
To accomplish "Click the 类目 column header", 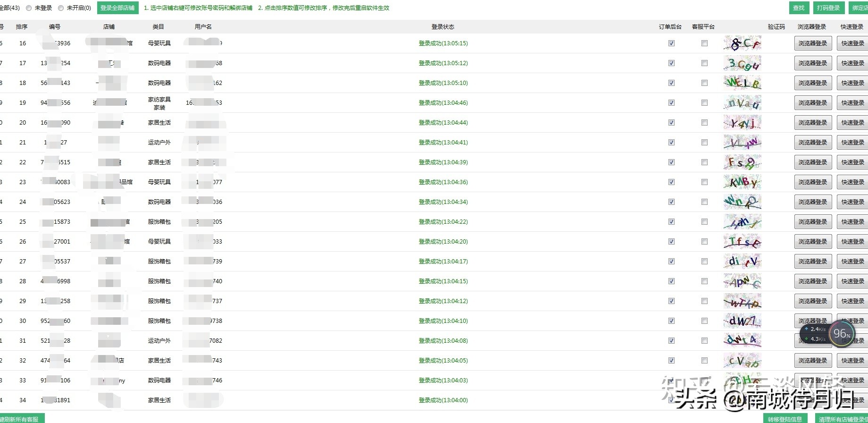I will pyautogui.click(x=159, y=27).
